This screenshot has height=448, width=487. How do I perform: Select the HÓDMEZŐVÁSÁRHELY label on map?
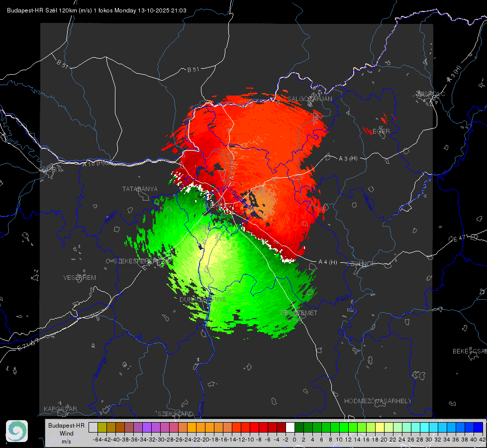pyautogui.click(x=378, y=401)
